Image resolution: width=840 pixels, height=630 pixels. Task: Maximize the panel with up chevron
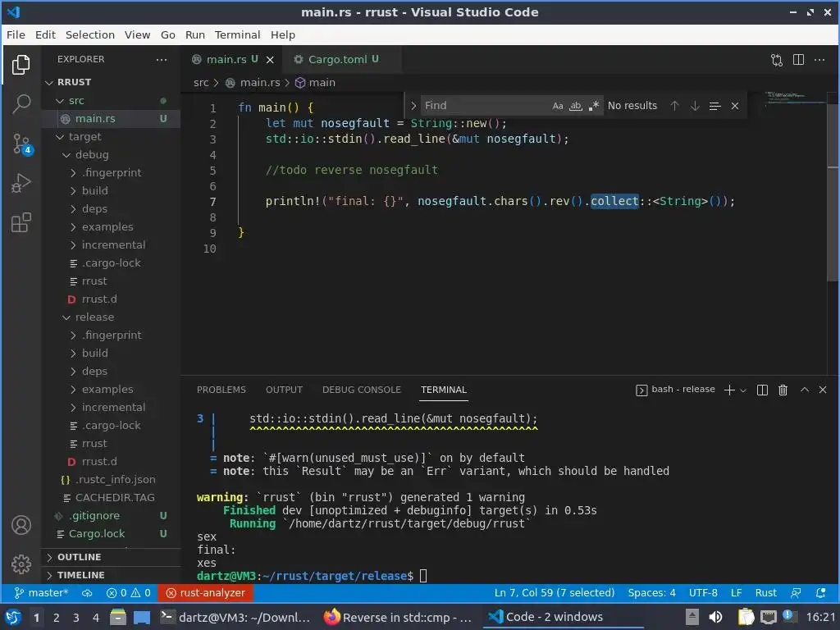[805, 390]
